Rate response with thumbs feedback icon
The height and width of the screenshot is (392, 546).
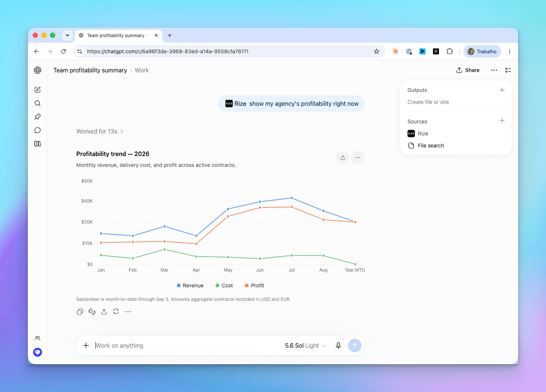click(x=92, y=312)
